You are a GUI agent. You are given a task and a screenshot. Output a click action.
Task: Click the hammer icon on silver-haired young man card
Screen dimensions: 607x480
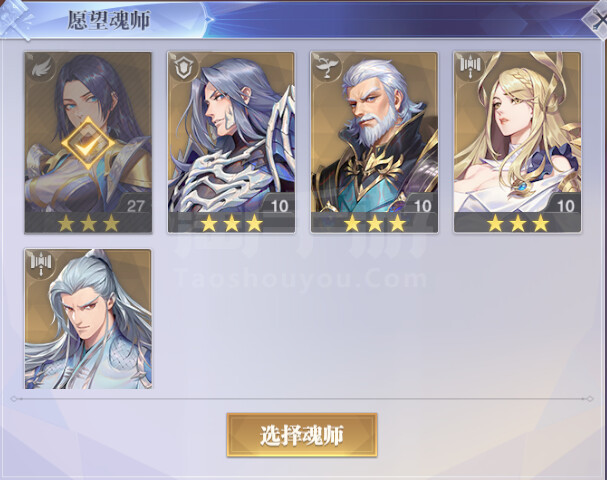coord(41,264)
